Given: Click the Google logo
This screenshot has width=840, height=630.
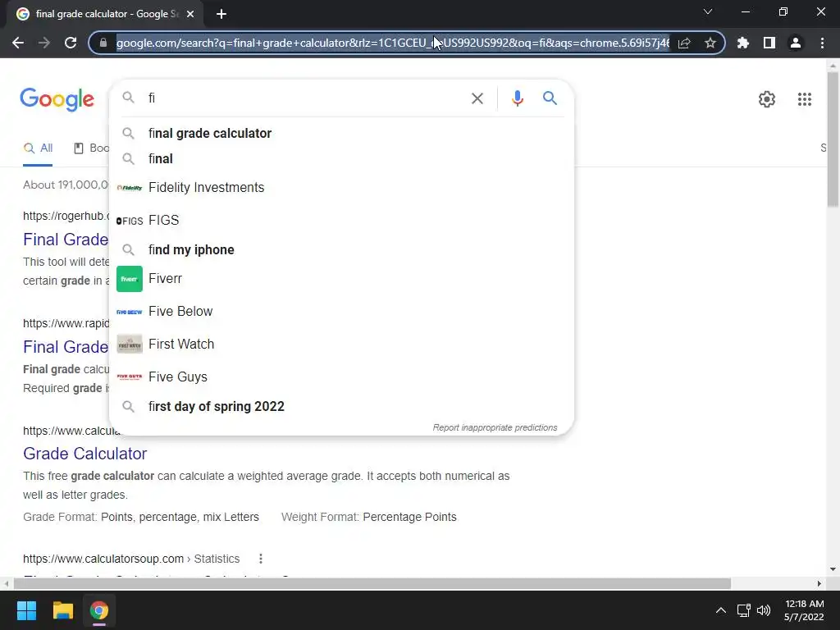Looking at the screenshot, I should (x=57, y=99).
